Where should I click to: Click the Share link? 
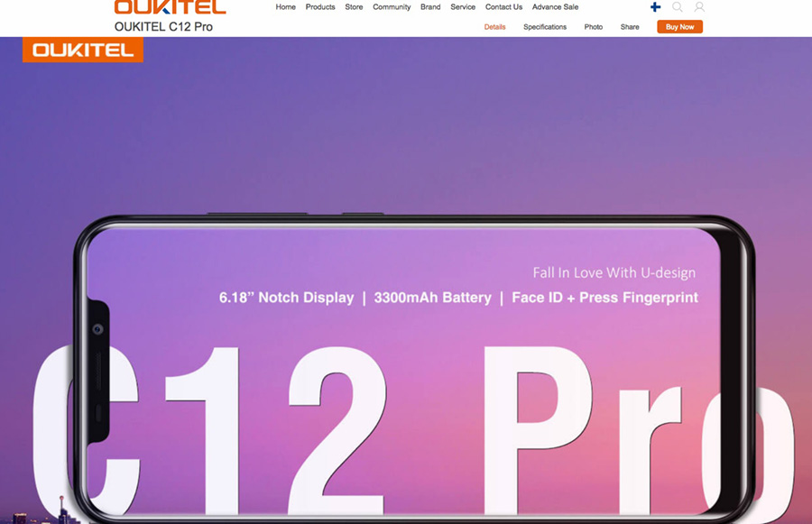pyautogui.click(x=630, y=27)
